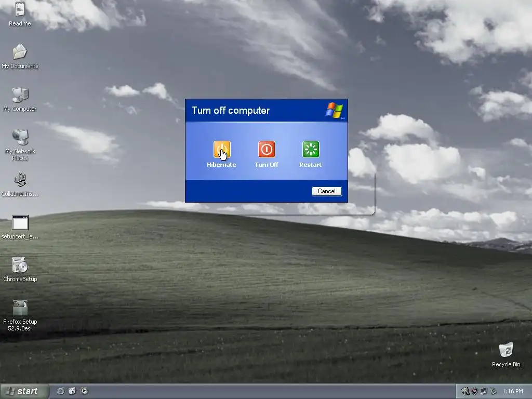
Task: Select the Firefox Setup 52.9.0esr icon
Action: pyautogui.click(x=20, y=315)
